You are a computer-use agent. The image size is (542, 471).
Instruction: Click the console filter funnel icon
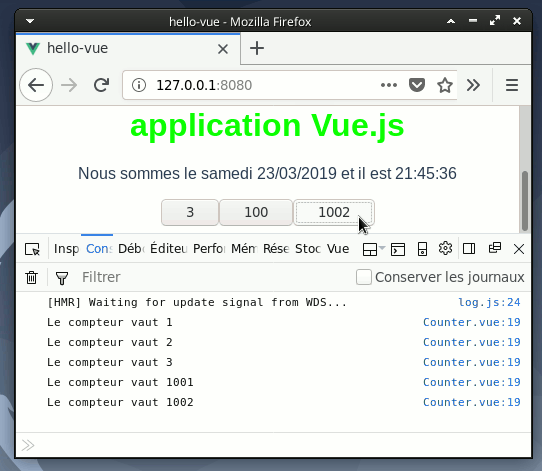[x=62, y=278]
